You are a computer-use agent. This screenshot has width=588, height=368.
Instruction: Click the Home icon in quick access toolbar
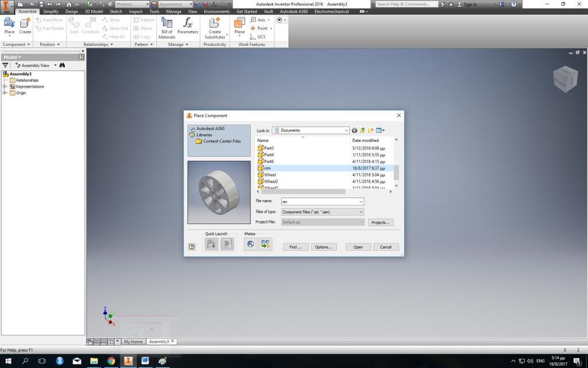[x=69, y=4]
